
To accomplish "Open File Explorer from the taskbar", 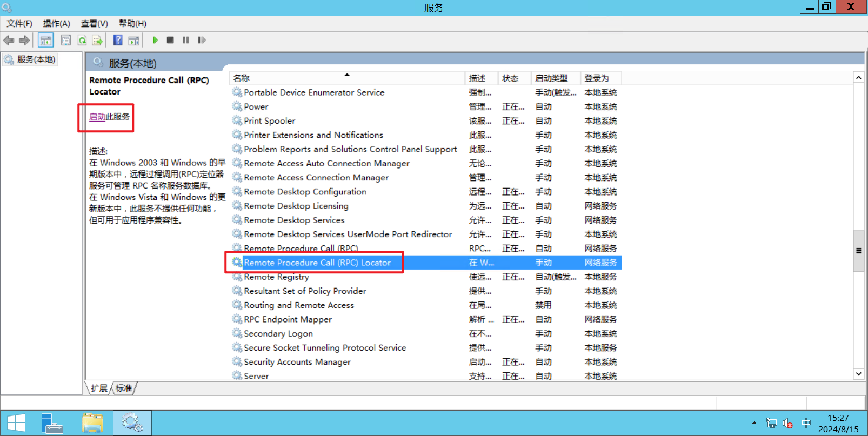I will (92, 423).
